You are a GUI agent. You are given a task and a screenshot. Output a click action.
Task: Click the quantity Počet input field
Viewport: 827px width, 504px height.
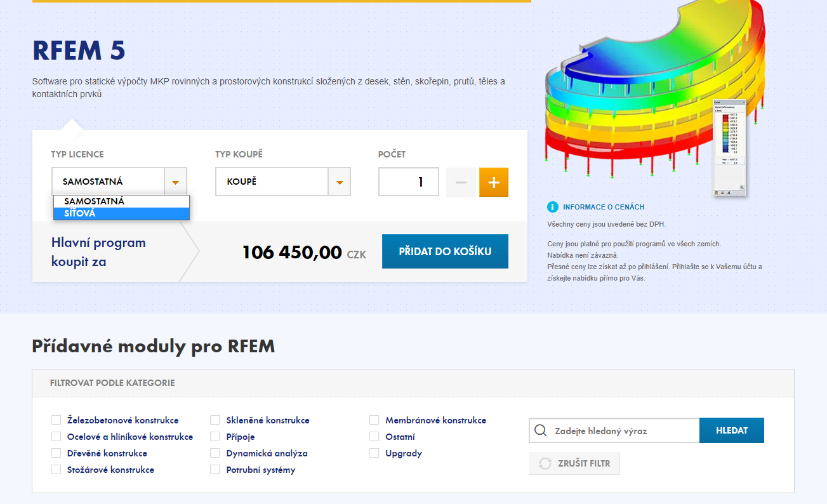(409, 182)
